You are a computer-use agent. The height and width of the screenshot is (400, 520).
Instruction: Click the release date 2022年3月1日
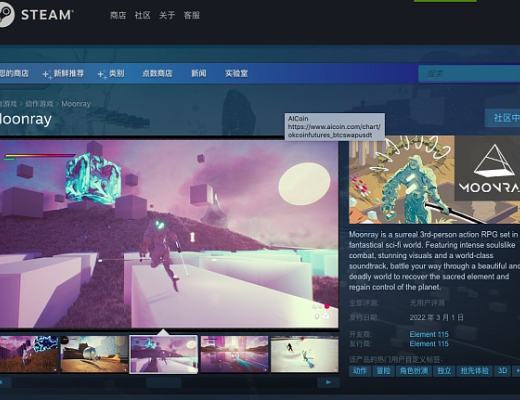pos(436,317)
